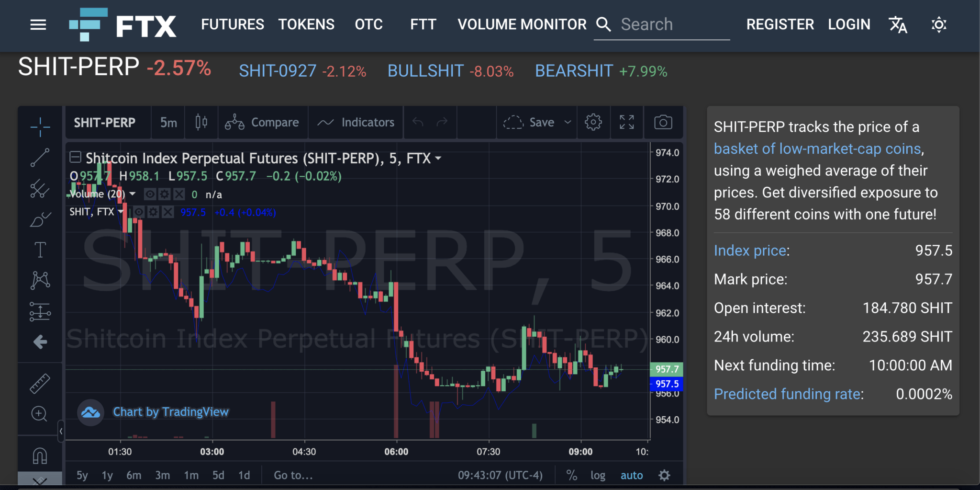The height and width of the screenshot is (490, 980).
Task: Remove the SHIT, FTX comparison series
Action: (x=167, y=212)
